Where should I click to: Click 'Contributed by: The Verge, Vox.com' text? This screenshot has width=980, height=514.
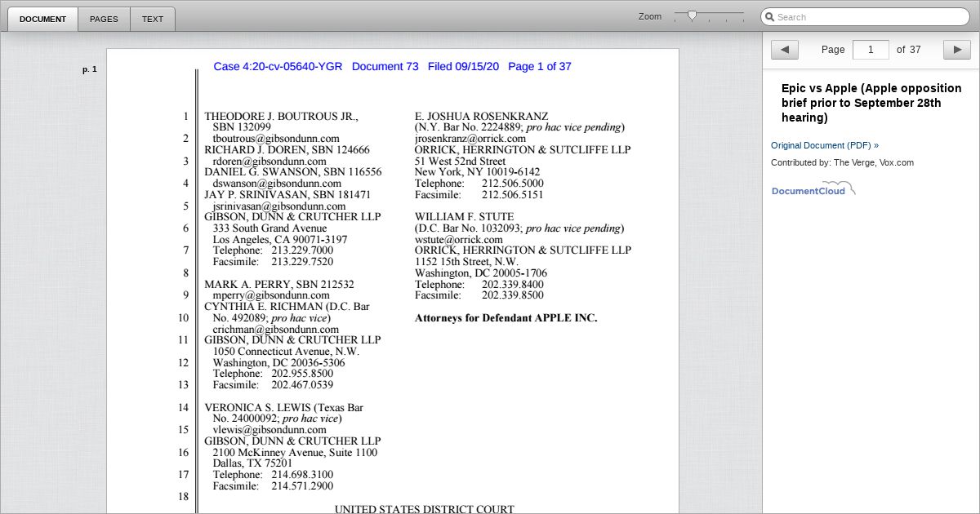(842, 162)
